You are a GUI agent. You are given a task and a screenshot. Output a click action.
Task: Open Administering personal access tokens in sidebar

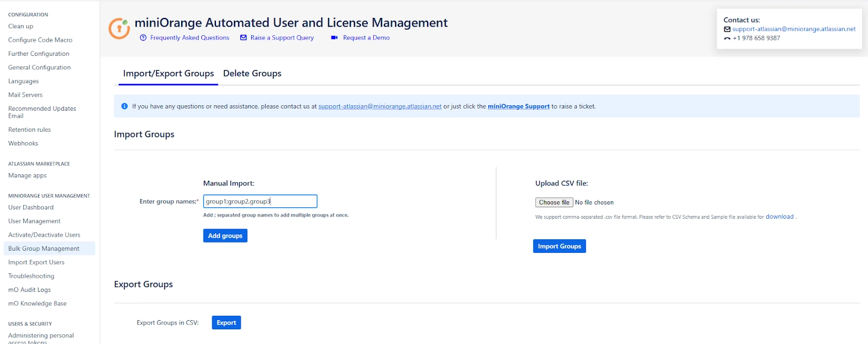41,339
